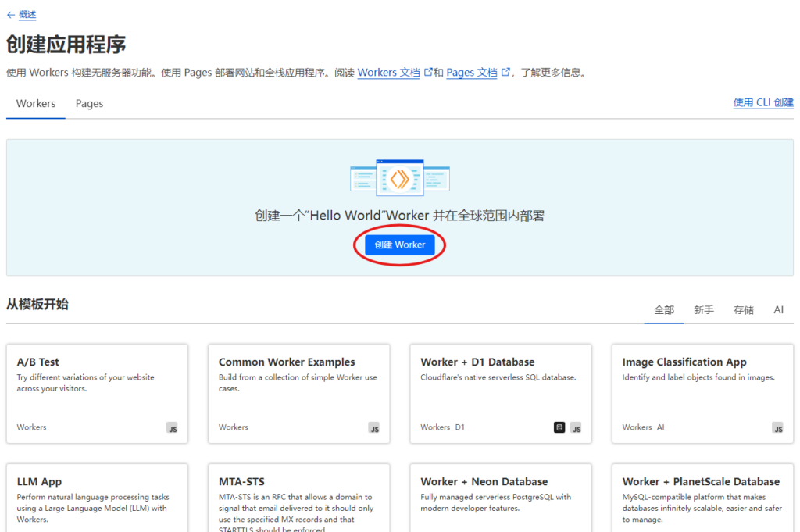Click the D1 tag on the D1 Database card
This screenshot has height=532, width=800.
pos(459,427)
